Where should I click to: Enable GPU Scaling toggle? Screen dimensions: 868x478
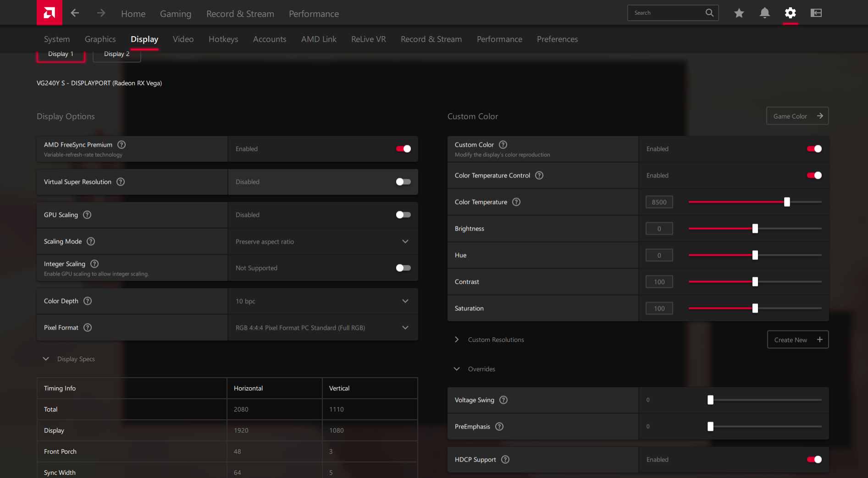point(403,214)
